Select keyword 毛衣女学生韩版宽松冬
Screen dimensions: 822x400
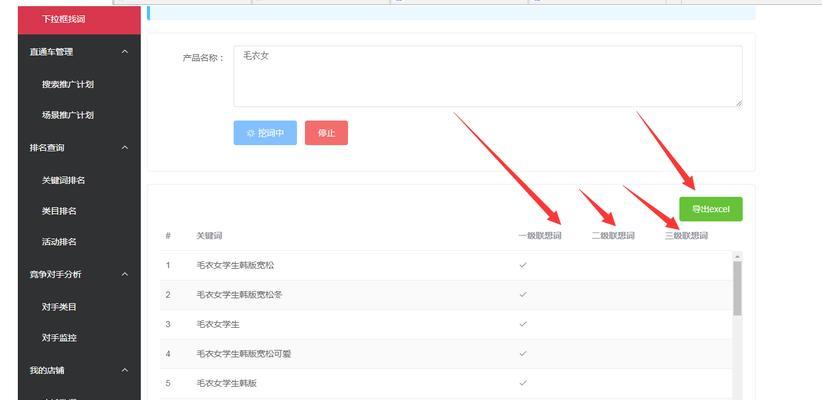tap(240, 295)
